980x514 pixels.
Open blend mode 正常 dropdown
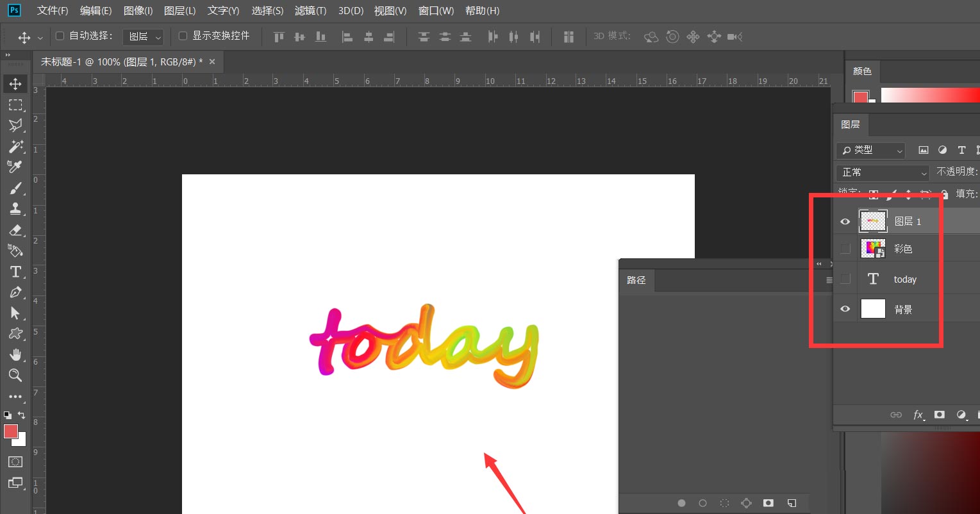point(883,172)
